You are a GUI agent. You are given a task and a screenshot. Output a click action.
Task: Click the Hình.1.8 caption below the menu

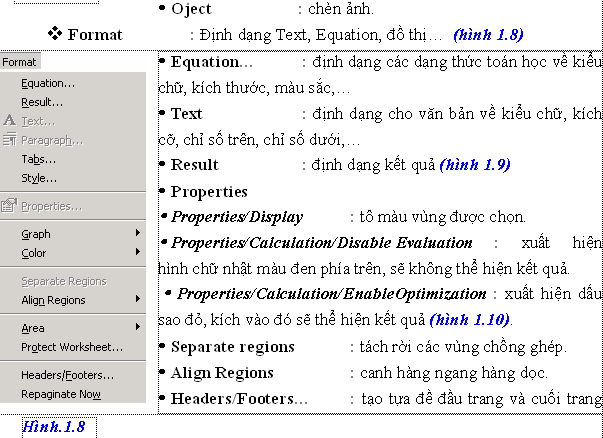click(x=54, y=427)
